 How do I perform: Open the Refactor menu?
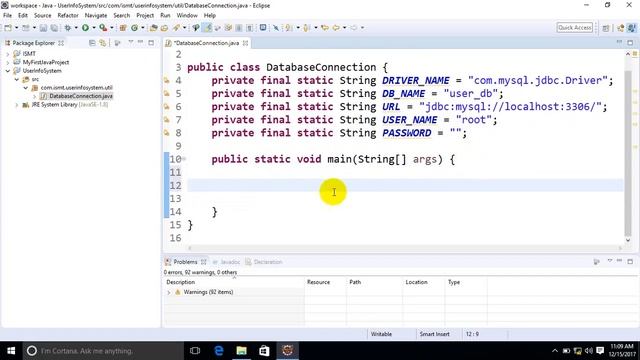(68, 16)
